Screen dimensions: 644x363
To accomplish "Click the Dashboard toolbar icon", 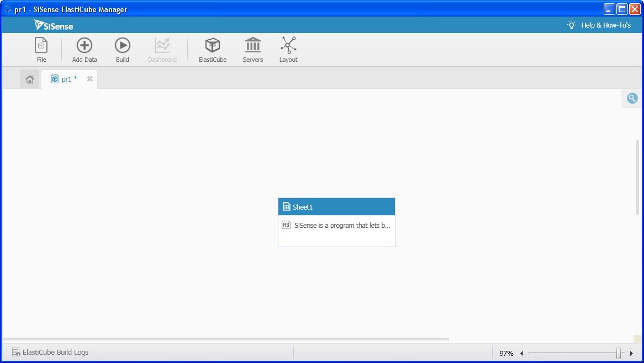I will (162, 49).
